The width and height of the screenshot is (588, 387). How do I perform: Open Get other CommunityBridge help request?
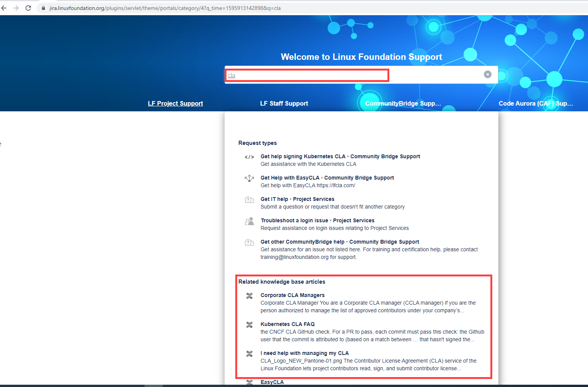pos(302,242)
